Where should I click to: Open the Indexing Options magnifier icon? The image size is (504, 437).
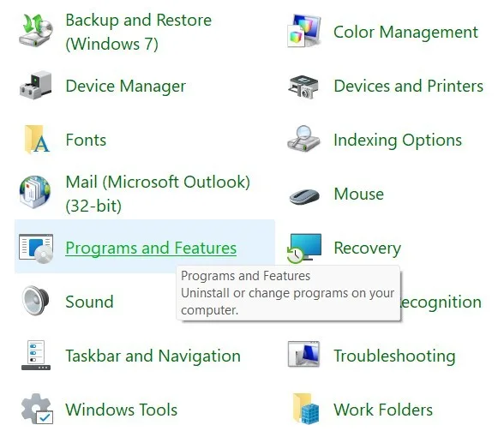(303, 139)
